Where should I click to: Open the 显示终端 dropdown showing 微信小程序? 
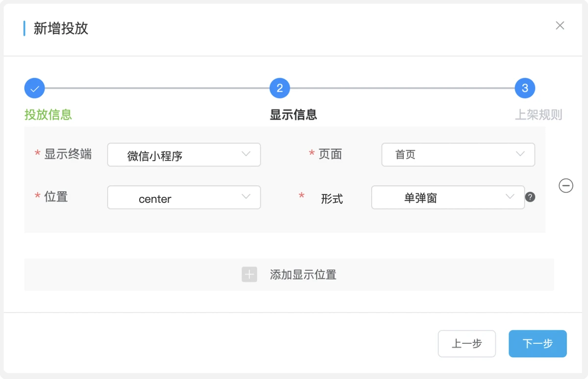pyautogui.click(x=184, y=155)
